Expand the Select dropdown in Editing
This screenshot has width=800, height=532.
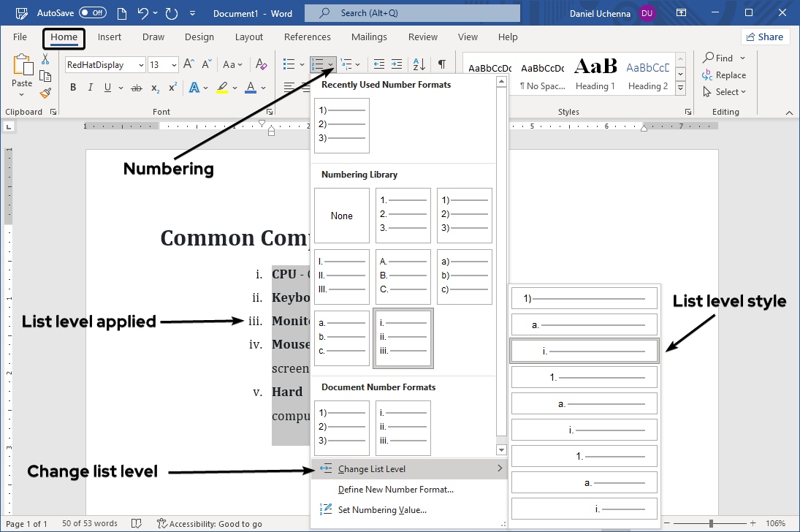tap(725, 92)
